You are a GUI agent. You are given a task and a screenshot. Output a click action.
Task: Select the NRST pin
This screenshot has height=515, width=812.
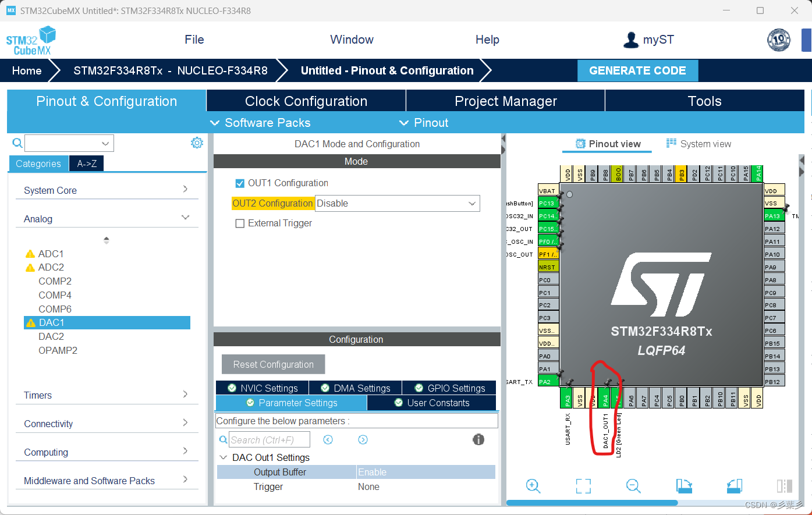(x=548, y=267)
